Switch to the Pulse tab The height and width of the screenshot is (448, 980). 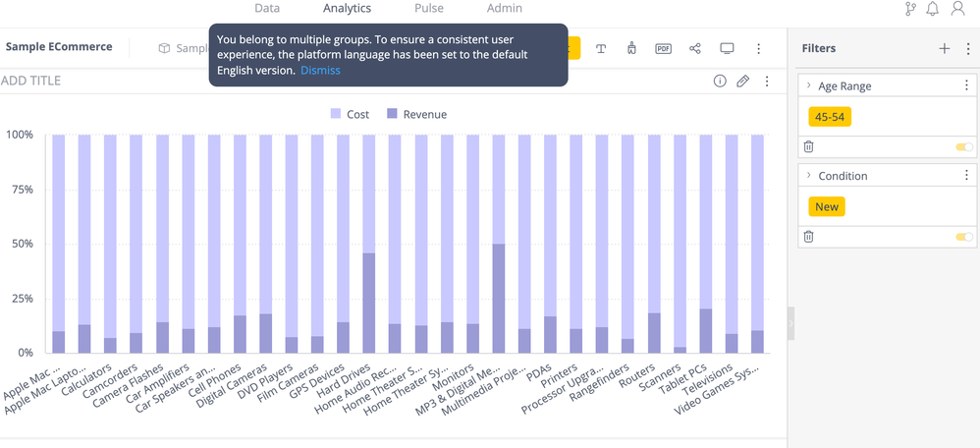coord(428,8)
